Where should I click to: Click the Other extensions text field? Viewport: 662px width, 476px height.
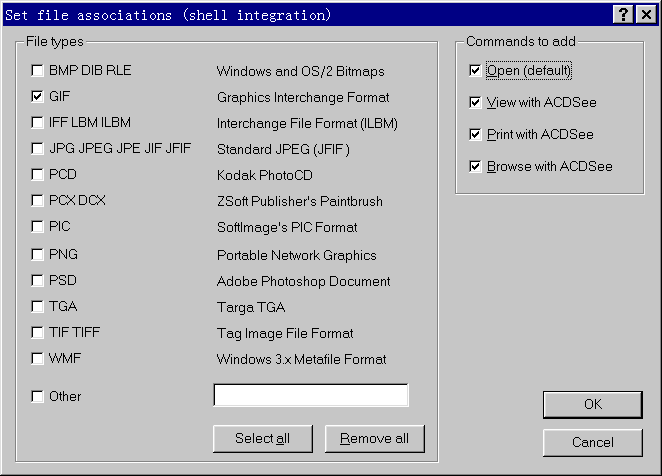coord(311,396)
